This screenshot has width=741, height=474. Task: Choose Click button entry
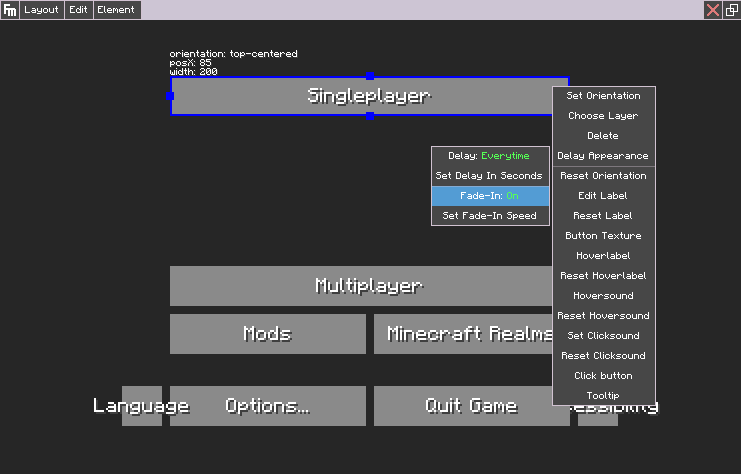click(x=603, y=376)
